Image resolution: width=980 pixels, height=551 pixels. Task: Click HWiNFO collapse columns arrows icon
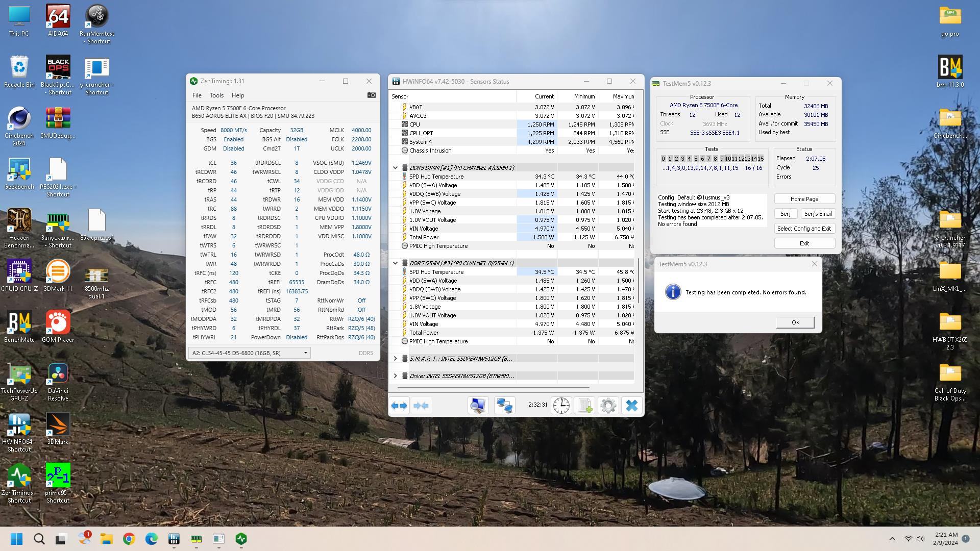tap(421, 406)
